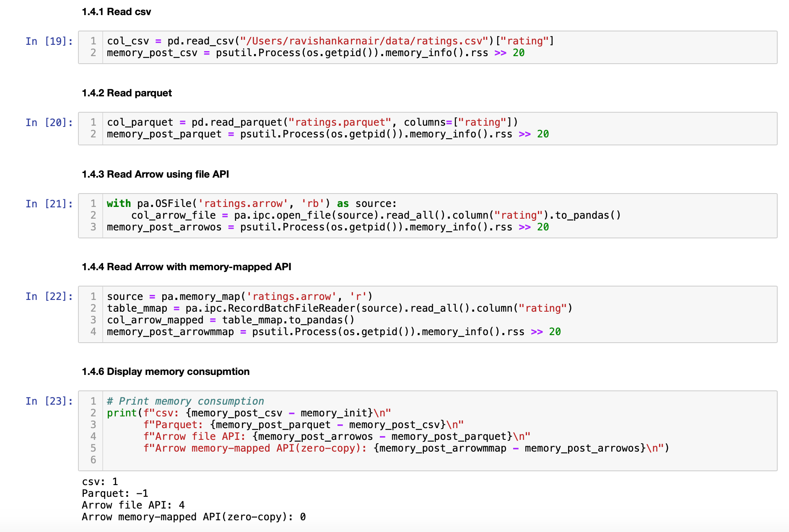Click the col_arrow_mapped assignment line

[231, 320]
